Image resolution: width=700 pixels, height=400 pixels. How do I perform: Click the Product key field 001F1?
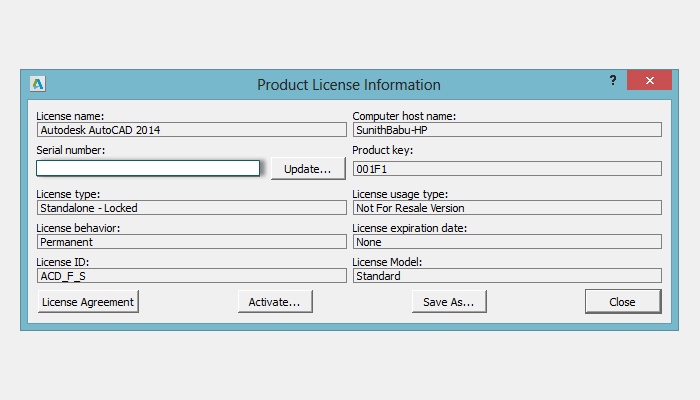pos(507,169)
